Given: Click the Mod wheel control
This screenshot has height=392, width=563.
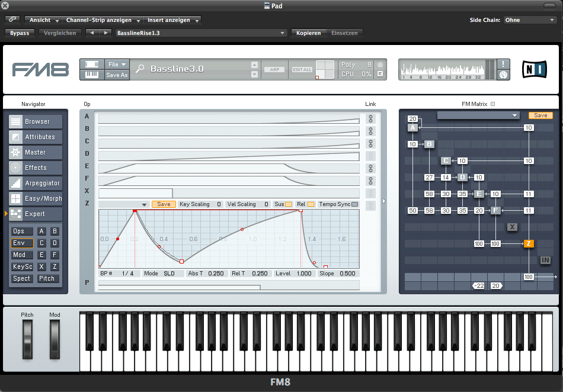Looking at the screenshot, I should point(55,340).
